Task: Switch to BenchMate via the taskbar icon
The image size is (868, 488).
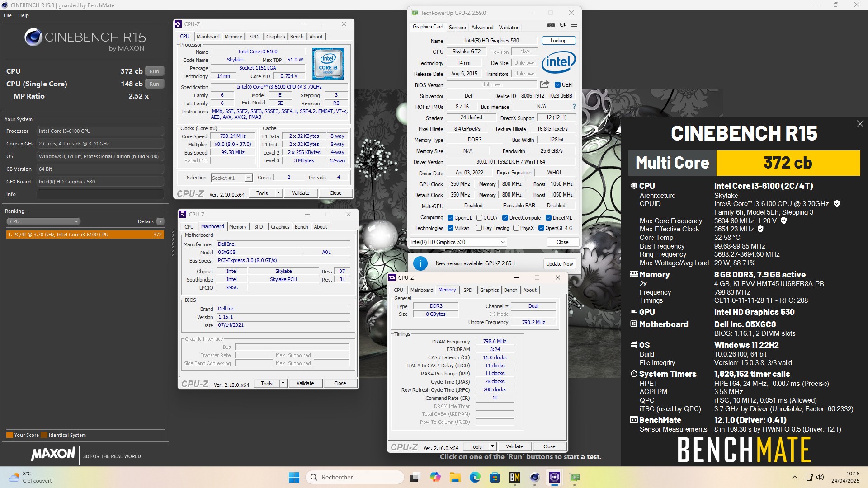Action: point(514,477)
